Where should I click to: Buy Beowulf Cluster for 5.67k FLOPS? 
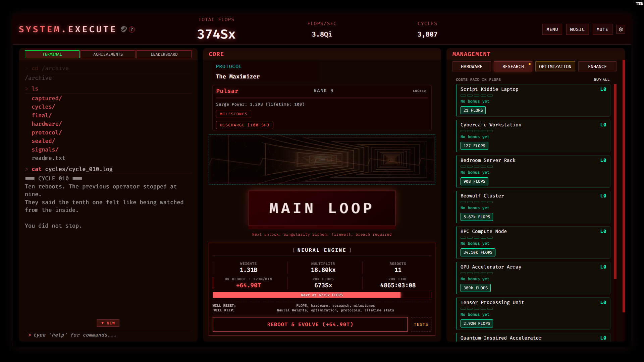(x=477, y=217)
